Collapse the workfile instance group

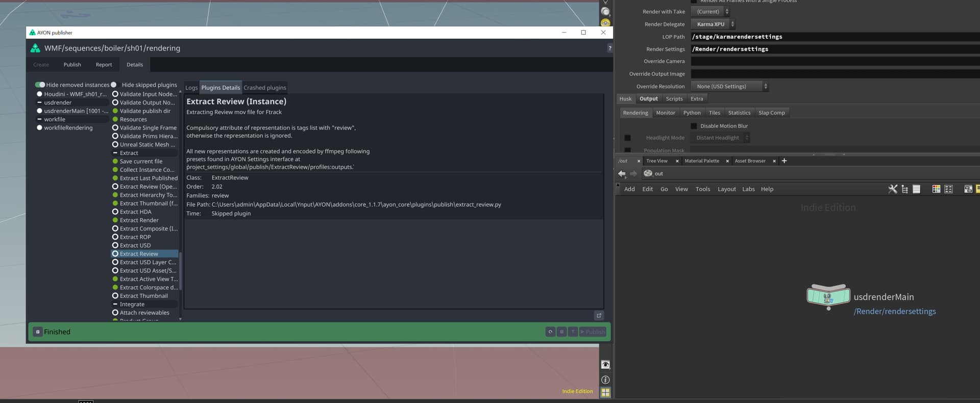39,119
